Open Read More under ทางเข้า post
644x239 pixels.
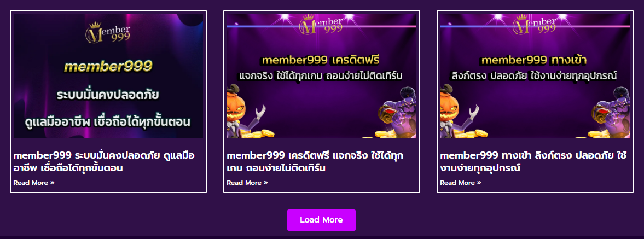coord(460,183)
